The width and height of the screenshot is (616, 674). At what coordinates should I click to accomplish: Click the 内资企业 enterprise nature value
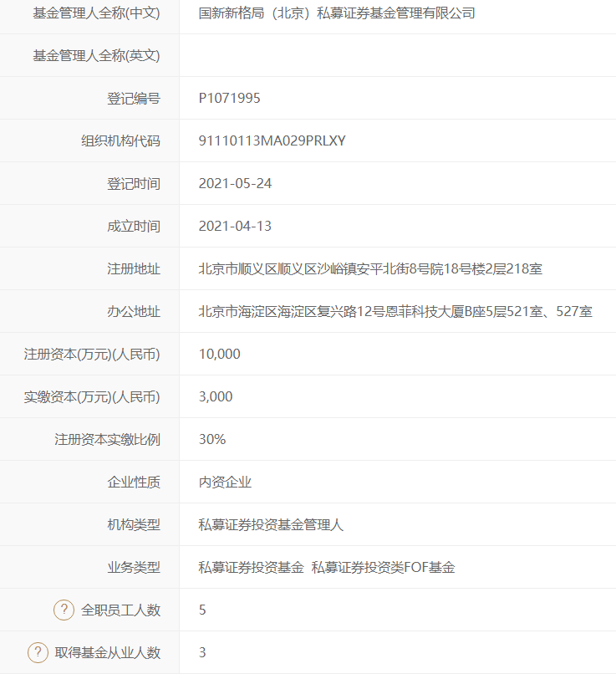pyautogui.click(x=225, y=482)
